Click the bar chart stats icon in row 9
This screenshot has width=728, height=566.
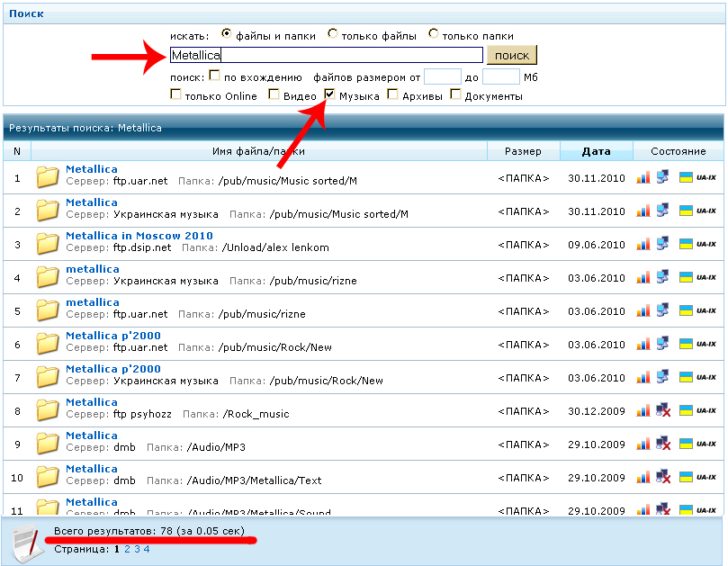[643, 444]
